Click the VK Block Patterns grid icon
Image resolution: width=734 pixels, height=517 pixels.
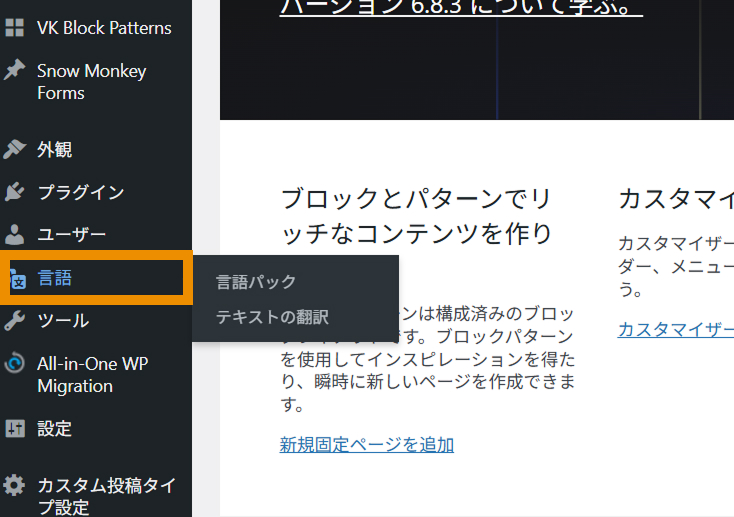coord(15,28)
